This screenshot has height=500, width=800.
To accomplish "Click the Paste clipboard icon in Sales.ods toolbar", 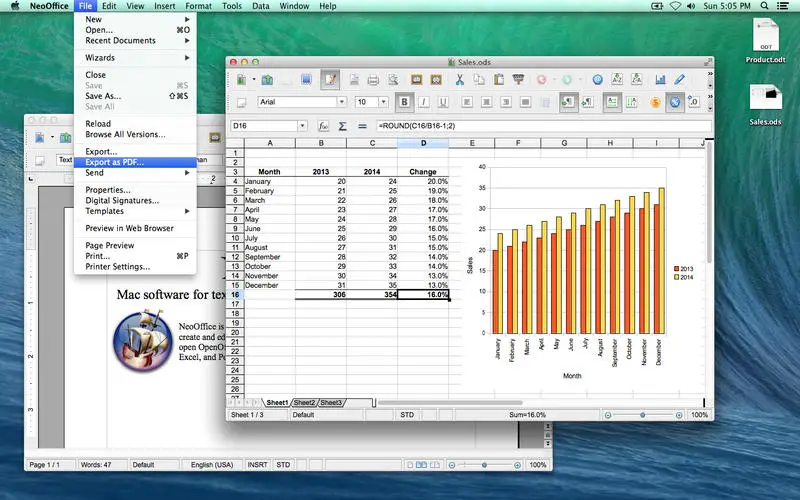I will click(x=498, y=80).
